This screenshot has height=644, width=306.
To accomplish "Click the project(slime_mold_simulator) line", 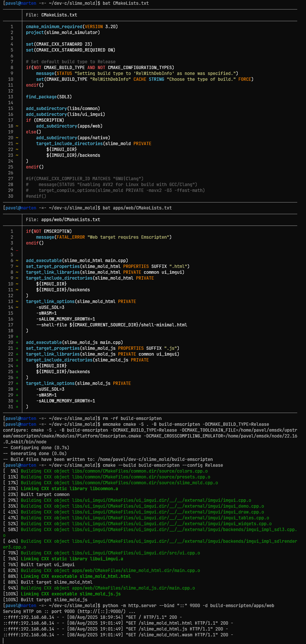I will 63,33.
